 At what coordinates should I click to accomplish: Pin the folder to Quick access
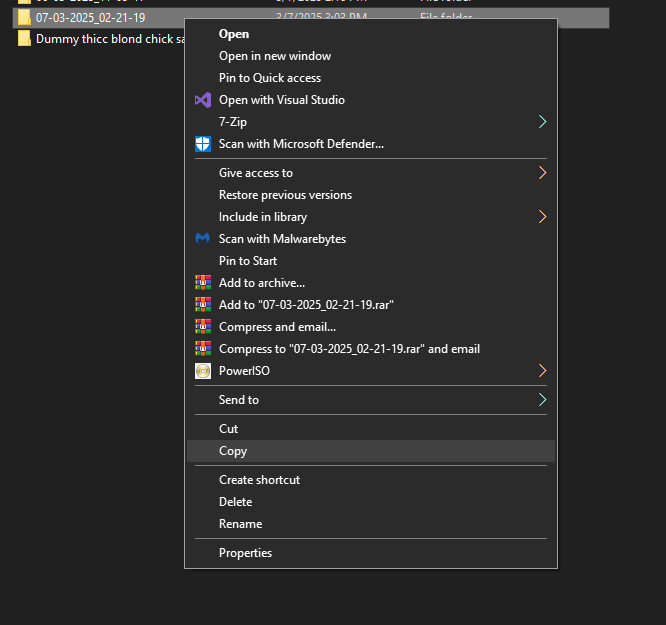[x=270, y=78]
